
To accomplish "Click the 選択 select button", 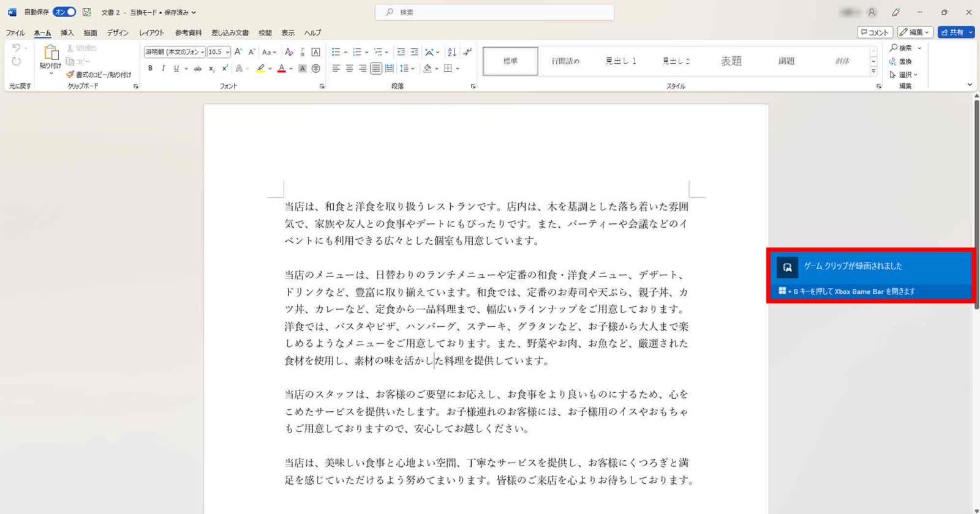I will click(903, 75).
